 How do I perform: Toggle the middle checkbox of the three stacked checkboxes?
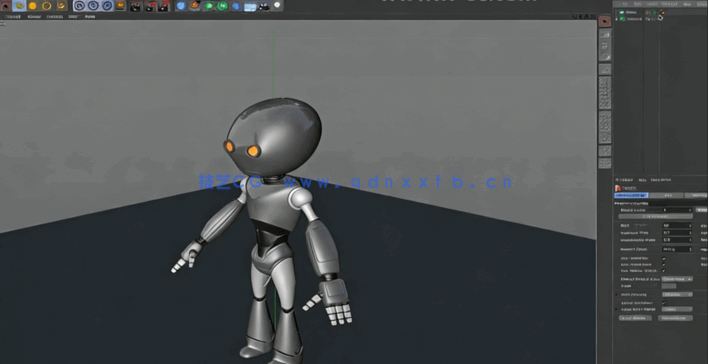click(664, 265)
